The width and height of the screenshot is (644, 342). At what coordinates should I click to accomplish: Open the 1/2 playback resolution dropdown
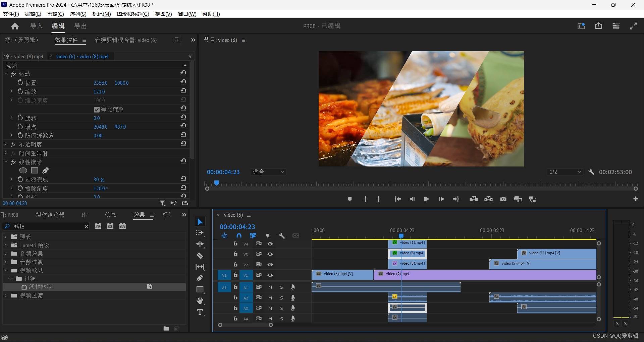click(565, 172)
